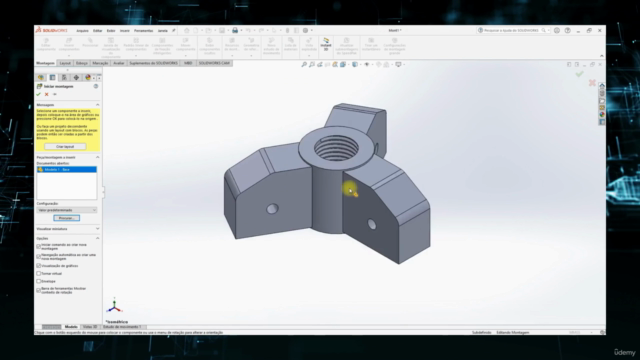Viewport: 640px width, 360px height.
Task: Click the pushpin keep-visible icon in property panel
Action: click(55, 94)
